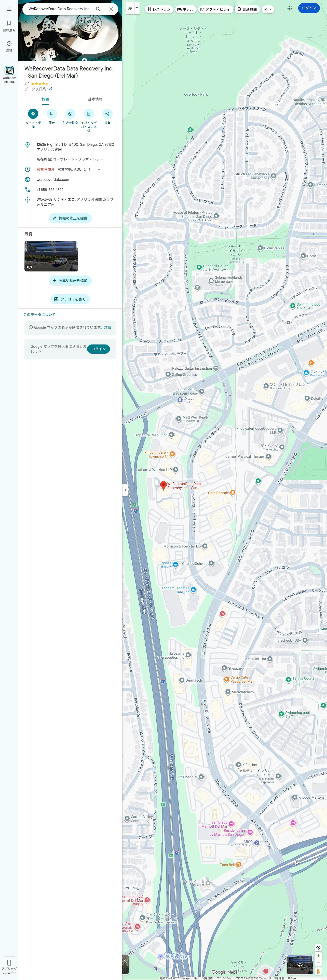Open the このデータについて link
The height and width of the screenshot is (980, 327).
point(39,315)
